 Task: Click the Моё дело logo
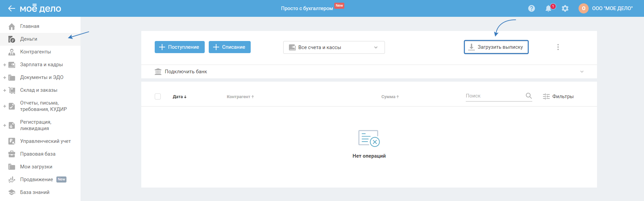pos(40,8)
